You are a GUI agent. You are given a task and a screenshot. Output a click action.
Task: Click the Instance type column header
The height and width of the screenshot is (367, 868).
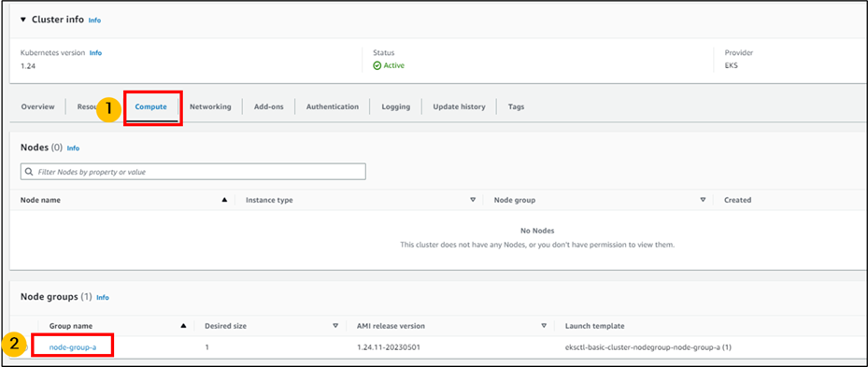click(269, 200)
